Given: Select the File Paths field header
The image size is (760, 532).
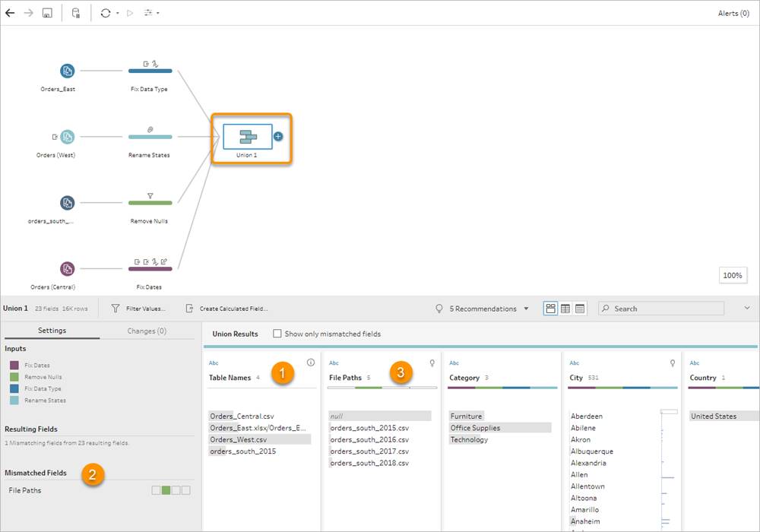Looking at the screenshot, I should coord(346,378).
